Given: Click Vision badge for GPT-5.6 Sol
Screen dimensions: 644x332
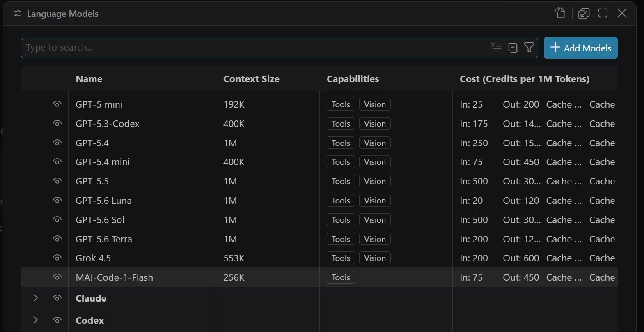Looking at the screenshot, I should tap(375, 220).
